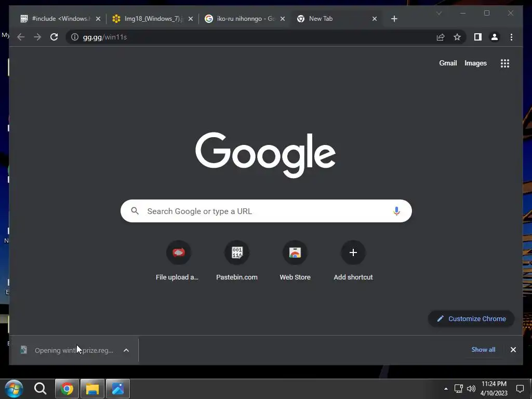Open Chrome's three-dot menu

511,37
